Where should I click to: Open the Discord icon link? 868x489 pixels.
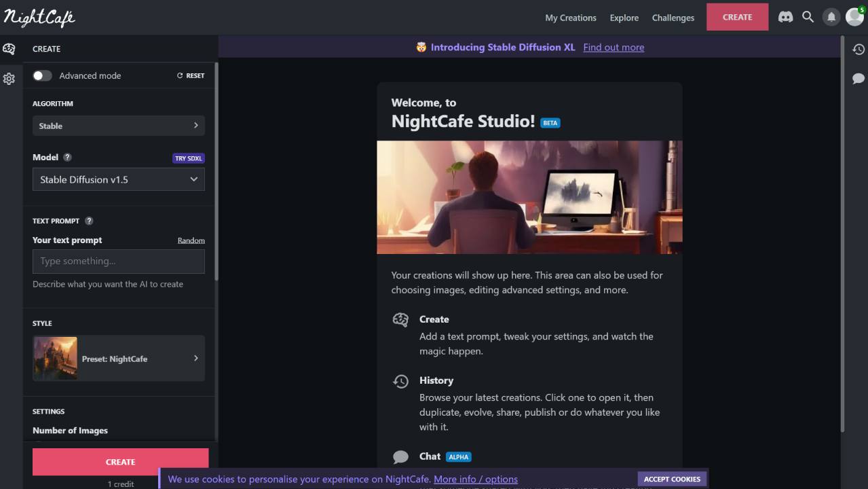(785, 17)
